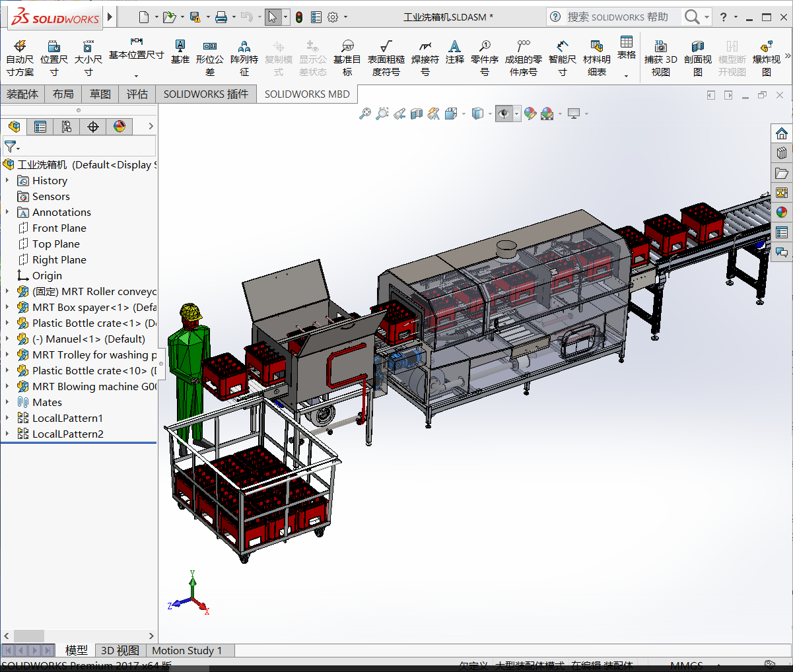Viewport: 793px width, 672px height.
Task: Expand the SOLIDWORKS menu arrow beside the logo
Action: coord(110,17)
